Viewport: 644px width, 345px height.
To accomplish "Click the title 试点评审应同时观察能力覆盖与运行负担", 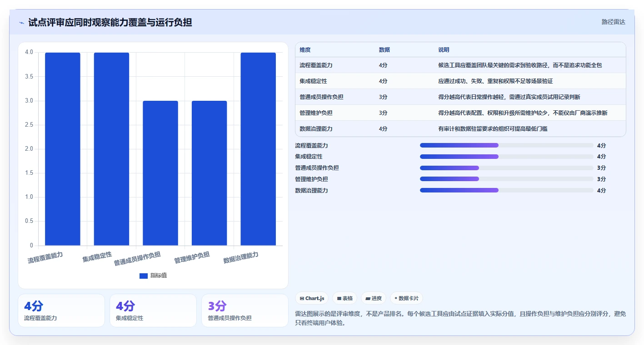I will point(110,23).
